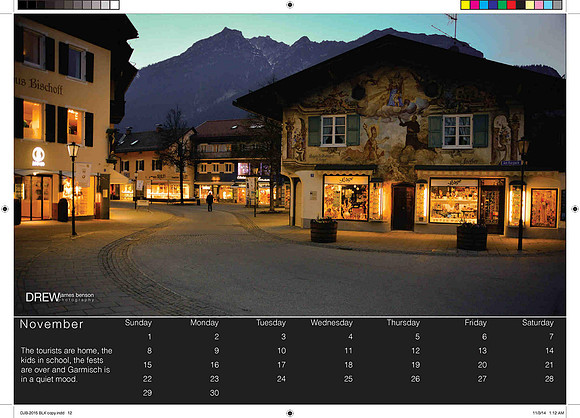Click the Bischoff sign on the building
Screen dimensions: 580x418
(39, 86)
